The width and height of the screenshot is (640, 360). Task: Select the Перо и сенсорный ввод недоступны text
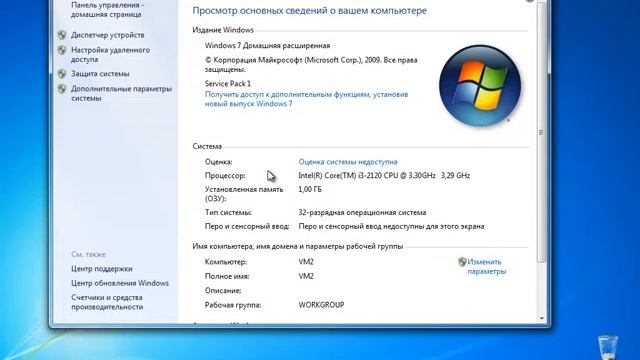391,226
